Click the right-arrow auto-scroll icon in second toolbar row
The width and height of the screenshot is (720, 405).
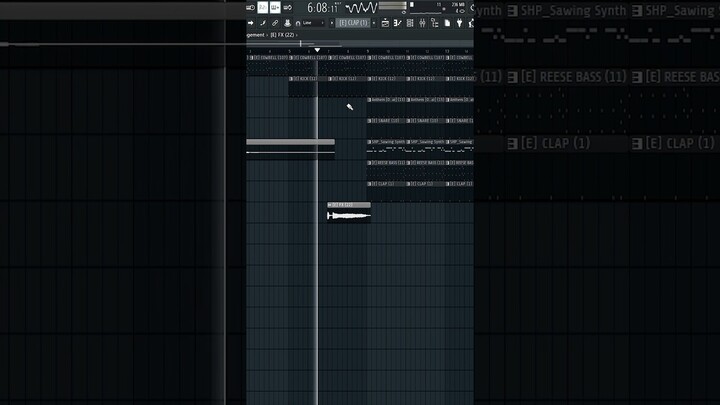(251, 23)
